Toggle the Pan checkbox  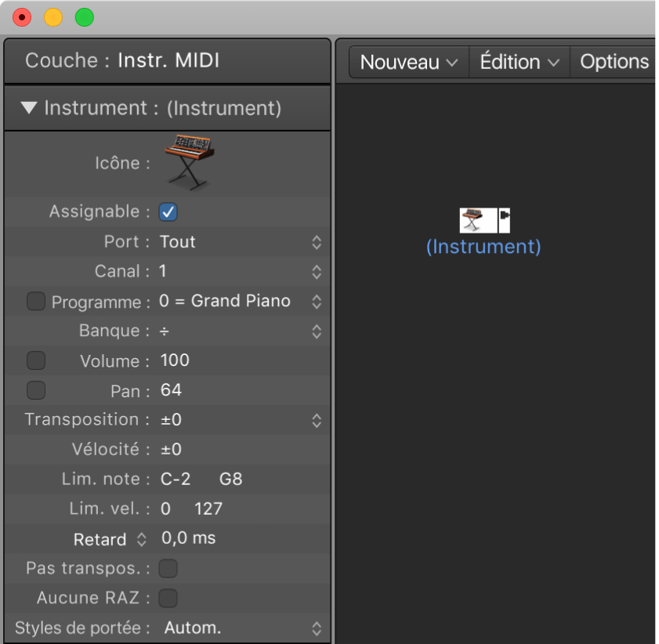(x=36, y=390)
